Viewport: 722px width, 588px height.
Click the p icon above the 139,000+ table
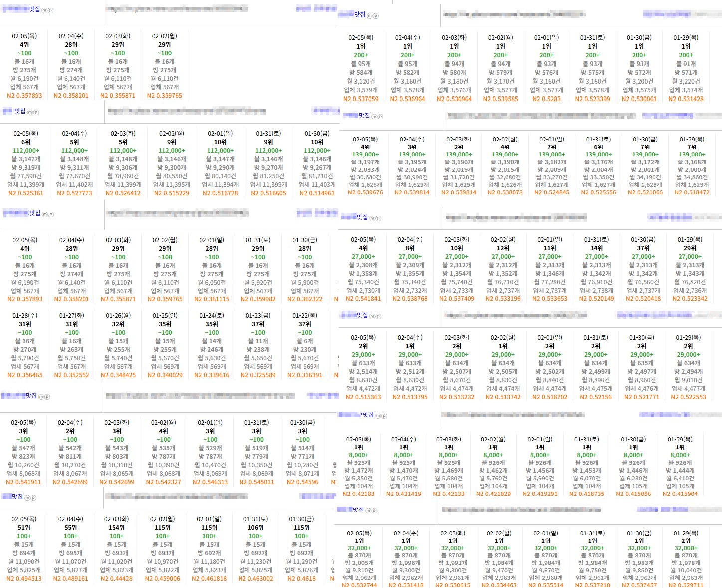(x=380, y=117)
